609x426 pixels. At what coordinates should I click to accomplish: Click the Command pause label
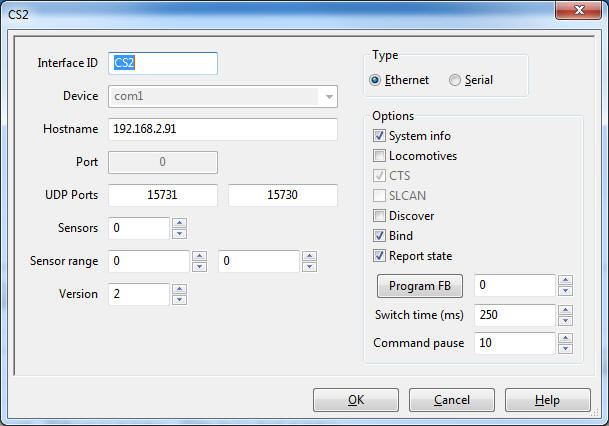[419, 343]
